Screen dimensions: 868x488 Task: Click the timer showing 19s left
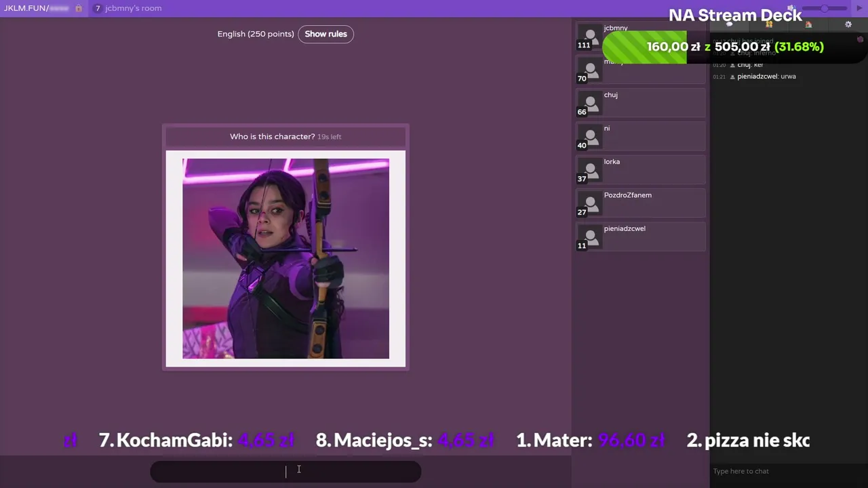(330, 137)
